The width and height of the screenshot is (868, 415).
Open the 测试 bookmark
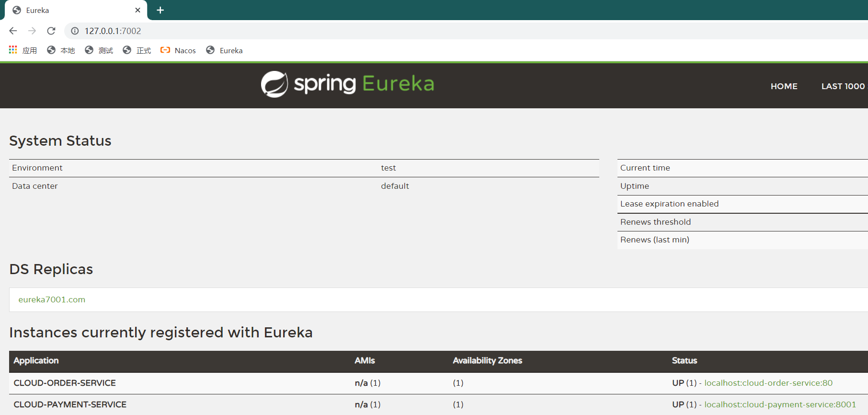99,50
